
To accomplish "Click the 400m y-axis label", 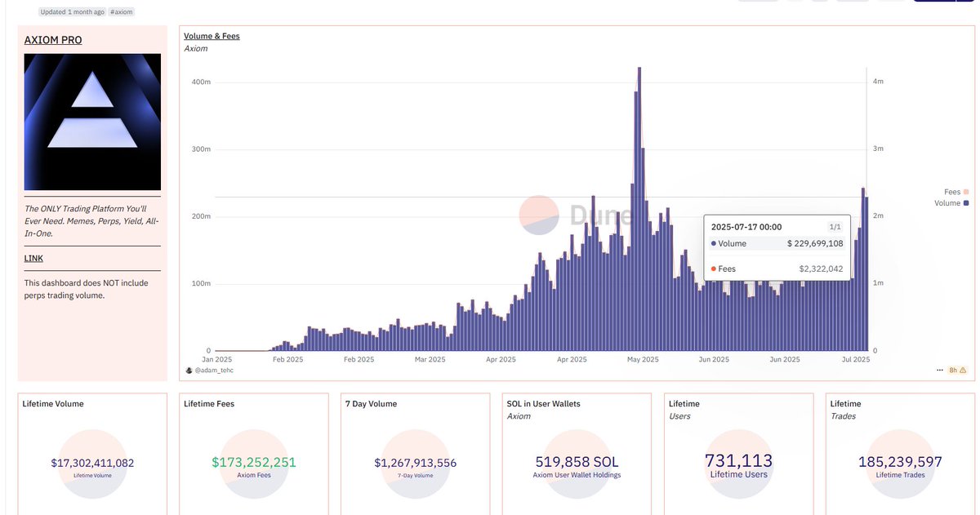I will [x=201, y=82].
